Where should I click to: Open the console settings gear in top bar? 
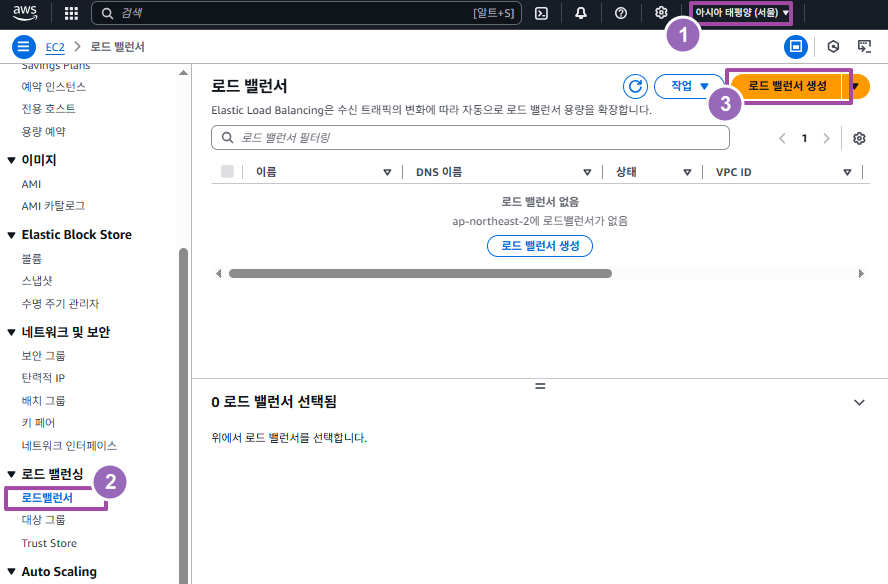tap(661, 12)
